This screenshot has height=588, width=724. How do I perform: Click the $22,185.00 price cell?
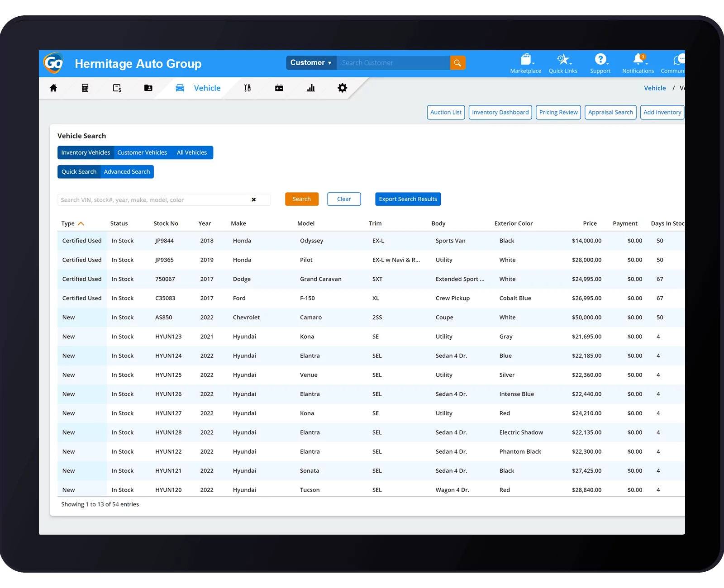[x=586, y=356]
